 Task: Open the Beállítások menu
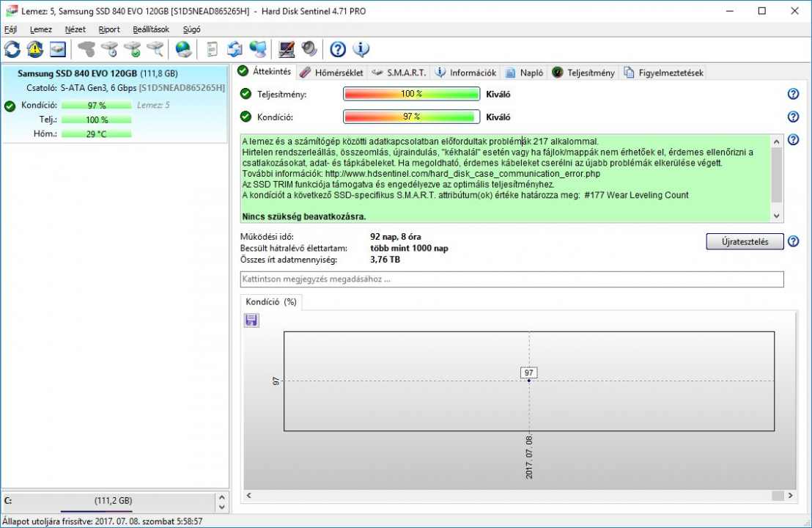click(x=151, y=29)
